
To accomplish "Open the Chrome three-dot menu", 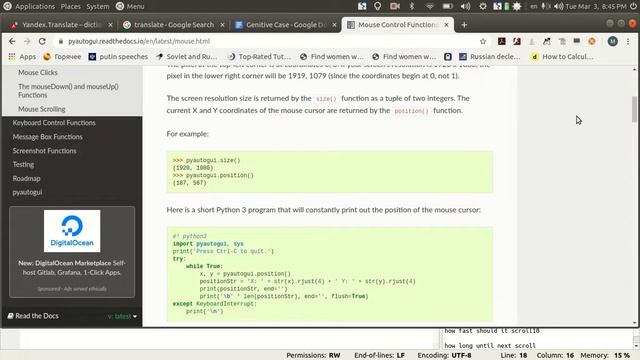I will [628, 41].
